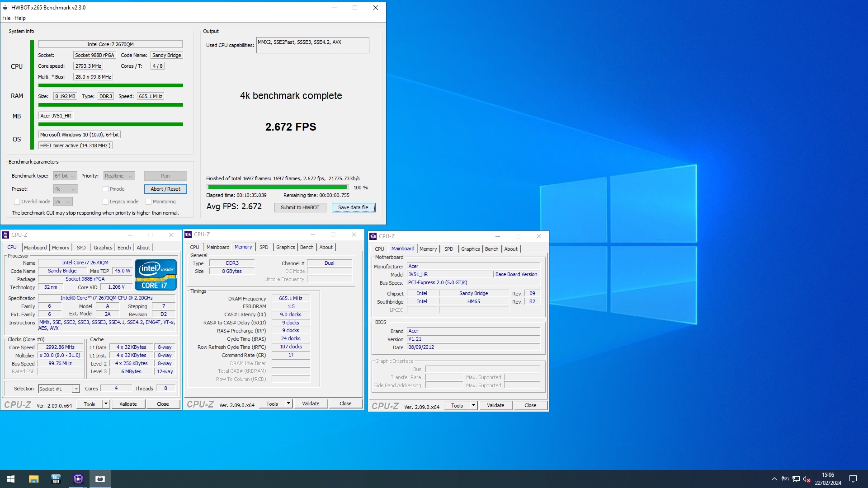Close the middle CPU-Z Memory window
Screen dimensions: 868x488
(x=354, y=235)
